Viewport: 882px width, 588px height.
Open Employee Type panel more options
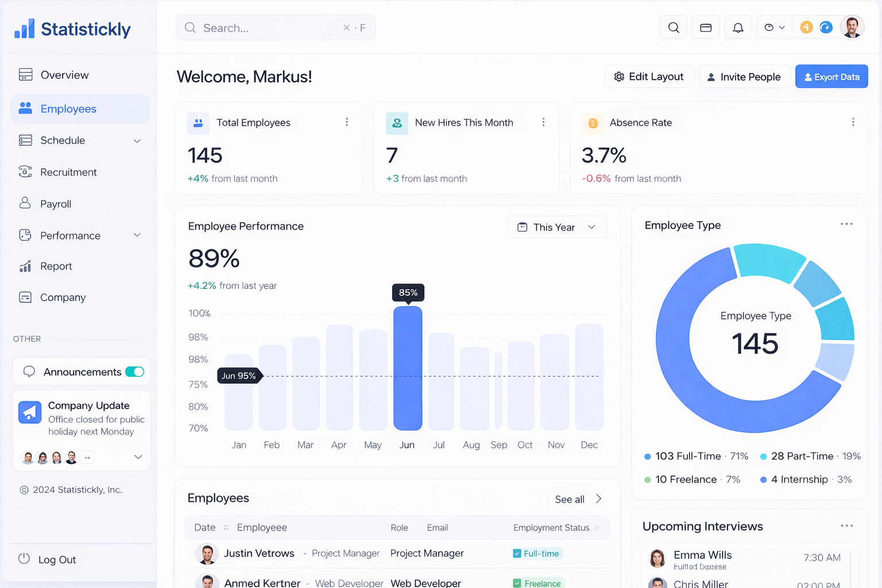pos(846,224)
